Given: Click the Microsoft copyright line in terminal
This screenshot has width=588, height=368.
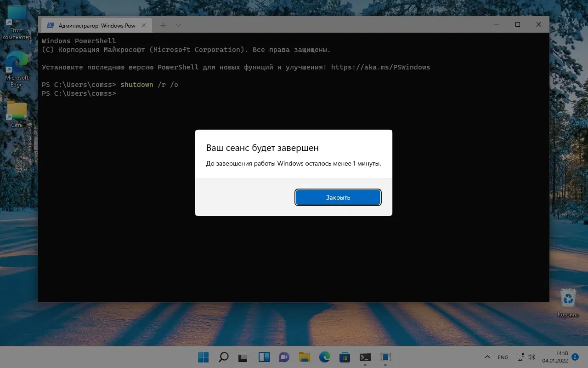Looking at the screenshot, I should [186, 50].
